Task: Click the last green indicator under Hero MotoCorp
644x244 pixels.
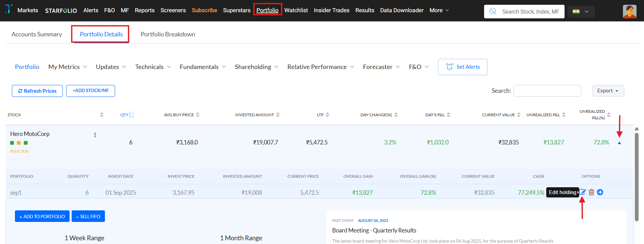Action: coord(25,143)
